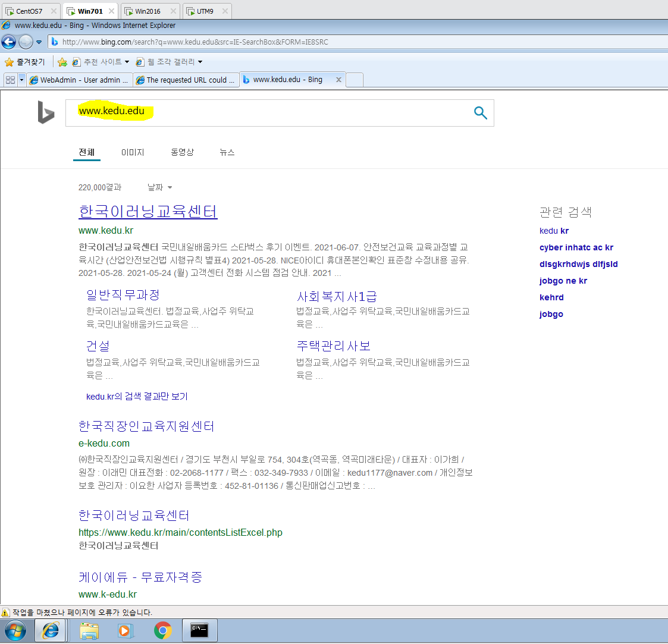Click Internet Explorer icon in the taskbar
Screen dimensions: 668x644
click(51, 630)
